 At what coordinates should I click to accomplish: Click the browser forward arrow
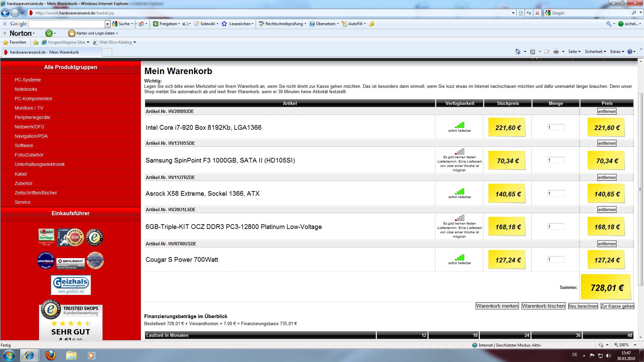pyautogui.click(x=15, y=13)
